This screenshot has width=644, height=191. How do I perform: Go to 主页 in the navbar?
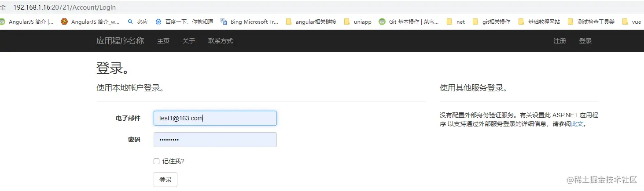[x=163, y=41]
